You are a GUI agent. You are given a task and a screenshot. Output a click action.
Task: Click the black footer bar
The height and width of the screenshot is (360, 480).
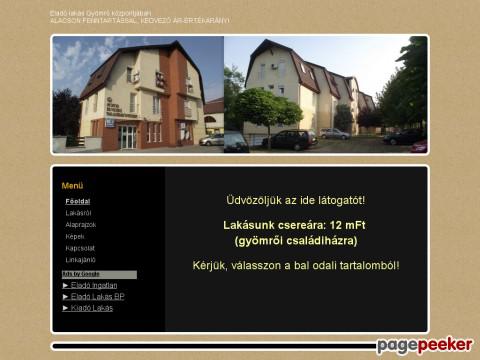click(214, 346)
